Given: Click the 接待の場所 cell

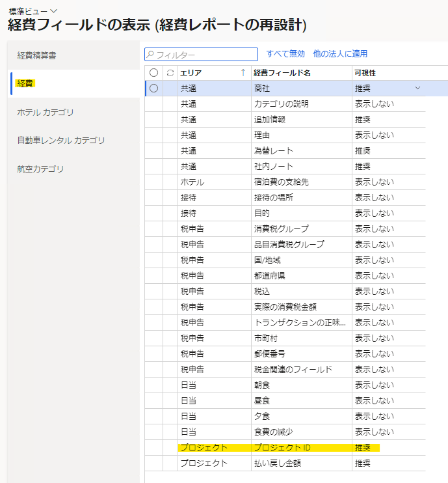Looking at the screenshot, I should tap(302, 198).
